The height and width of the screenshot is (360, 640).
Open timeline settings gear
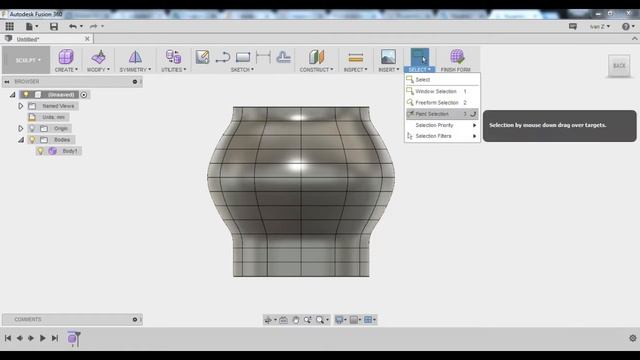pos(633,338)
